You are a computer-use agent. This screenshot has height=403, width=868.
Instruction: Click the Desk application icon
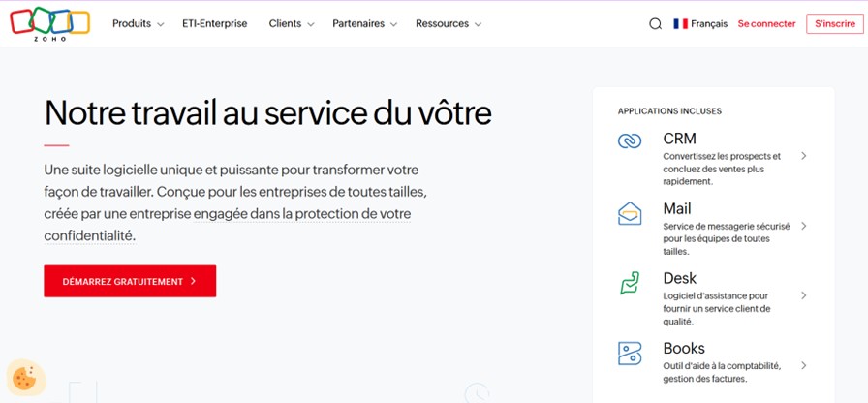click(x=630, y=283)
